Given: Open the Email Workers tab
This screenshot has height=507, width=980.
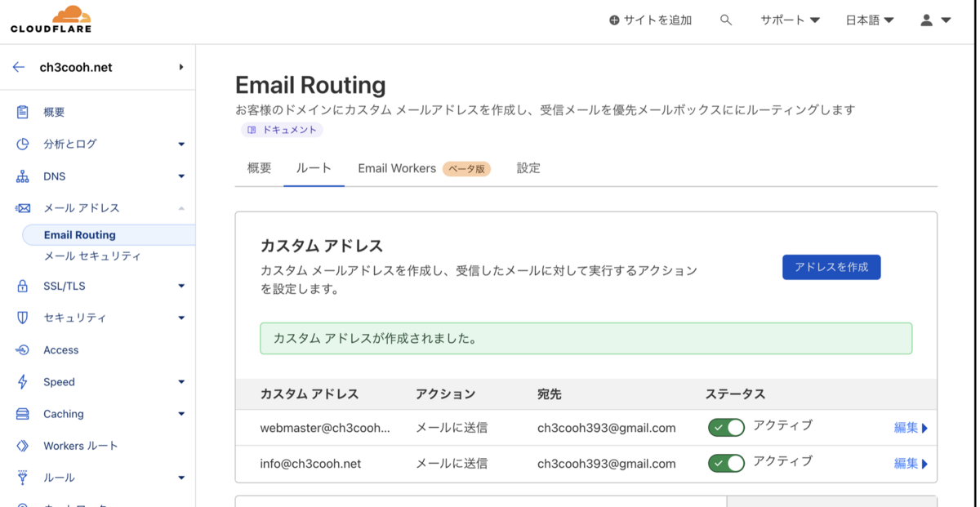Looking at the screenshot, I should click(x=397, y=168).
